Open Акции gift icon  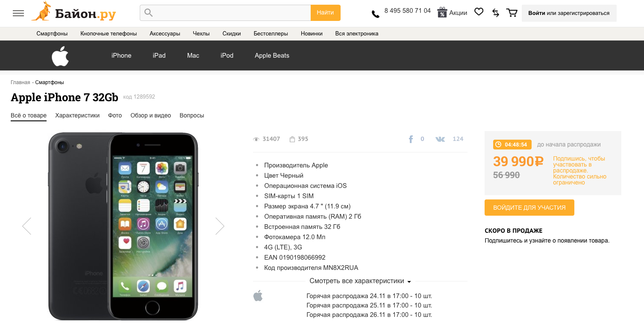[442, 12]
